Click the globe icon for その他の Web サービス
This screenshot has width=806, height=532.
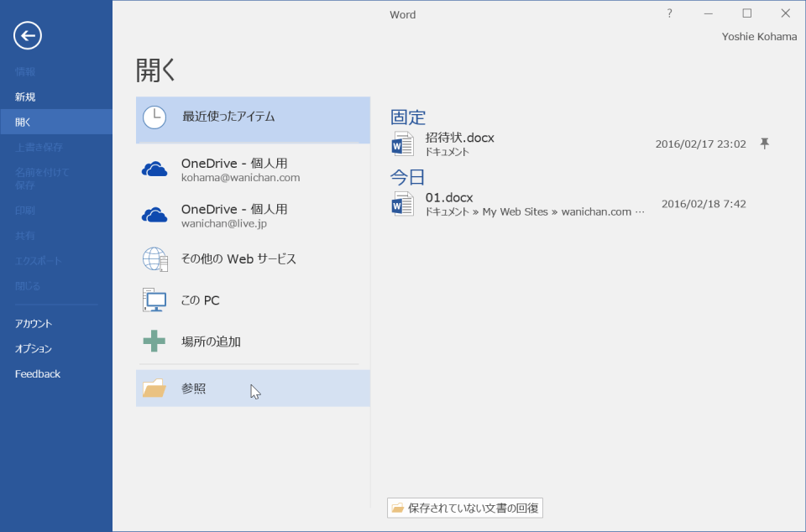[x=154, y=259]
